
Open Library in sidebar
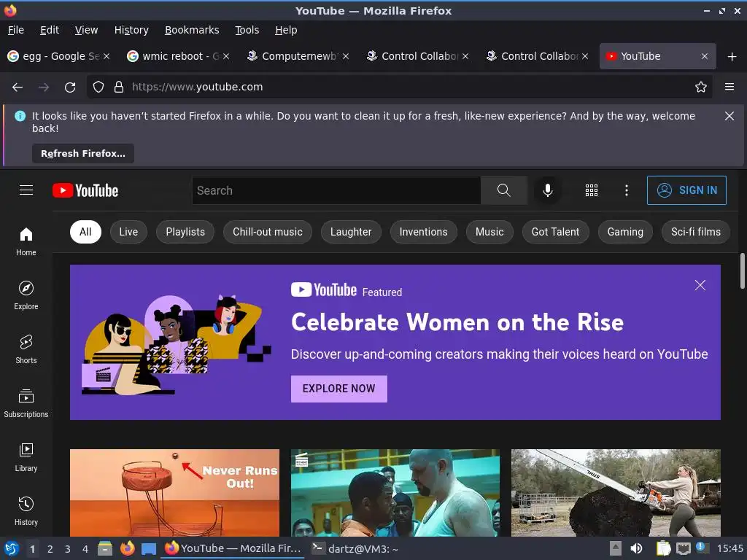26,458
